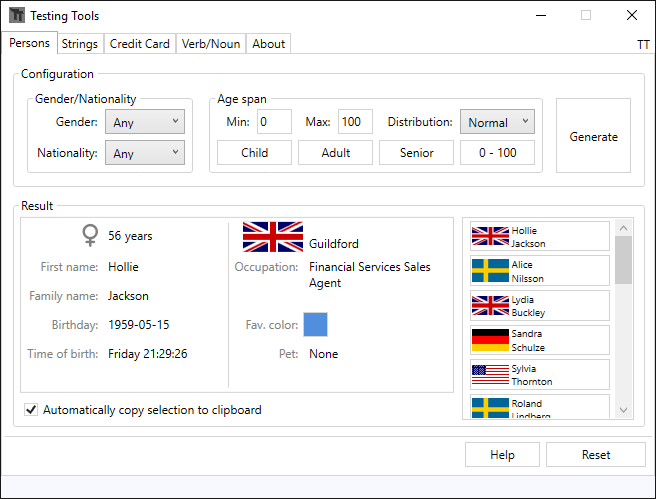Click the family name value Jackson
This screenshot has width=656, height=499.
pyautogui.click(x=128, y=296)
